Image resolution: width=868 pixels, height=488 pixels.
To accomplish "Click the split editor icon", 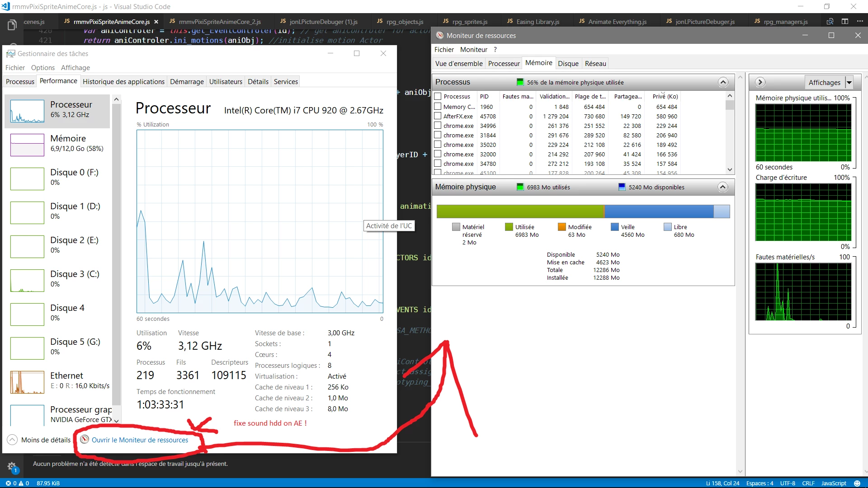I will click(x=844, y=21).
